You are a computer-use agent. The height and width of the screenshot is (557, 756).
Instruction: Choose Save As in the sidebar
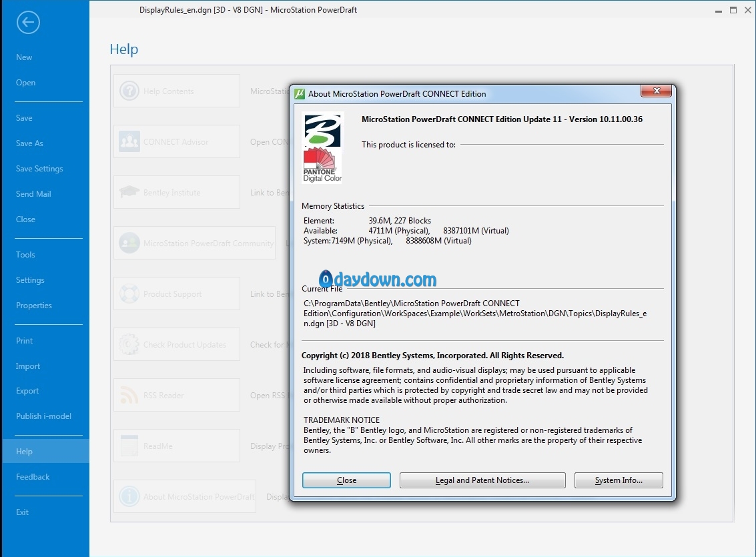tap(29, 143)
